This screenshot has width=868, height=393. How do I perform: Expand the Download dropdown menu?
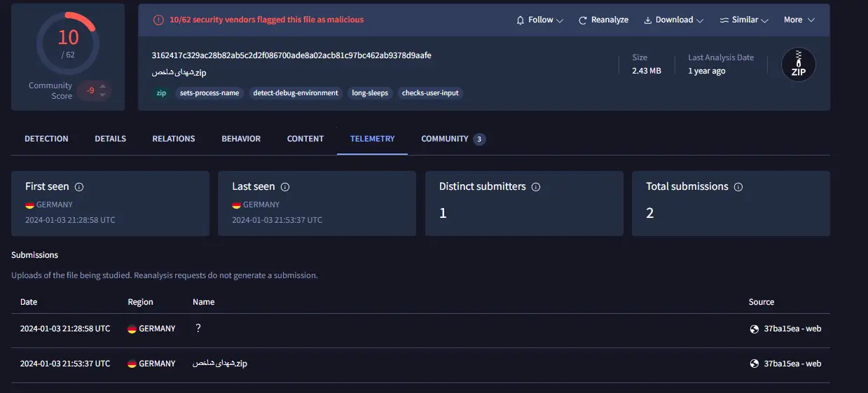click(673, 20)
